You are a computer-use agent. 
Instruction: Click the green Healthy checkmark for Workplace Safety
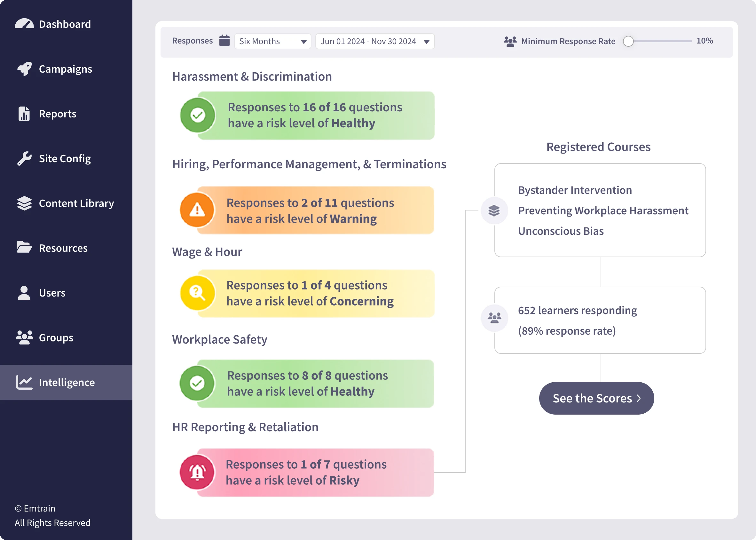coord(197,383)
